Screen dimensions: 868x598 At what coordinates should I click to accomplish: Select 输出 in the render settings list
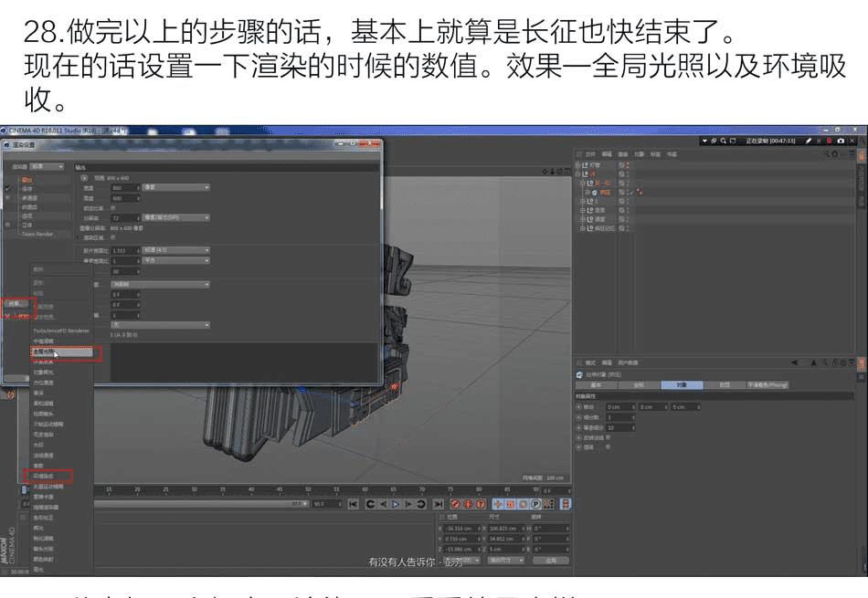(x=27, y=180)
